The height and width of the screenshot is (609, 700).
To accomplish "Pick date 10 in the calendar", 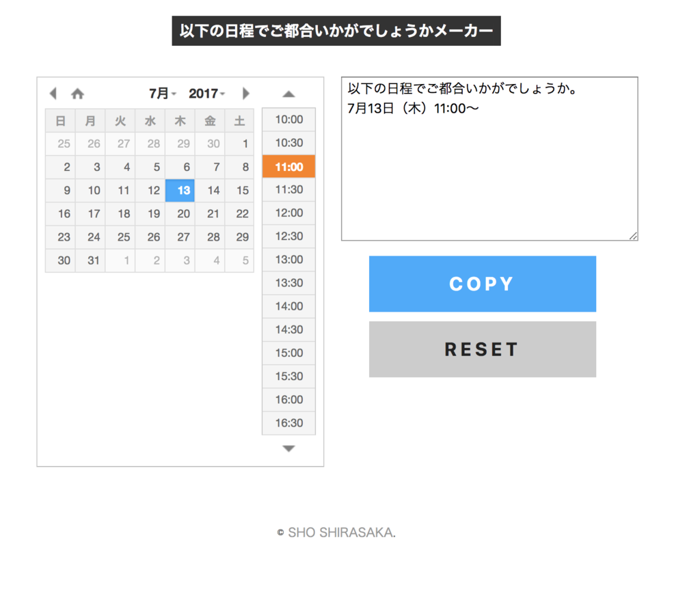I will click(90, 191).
